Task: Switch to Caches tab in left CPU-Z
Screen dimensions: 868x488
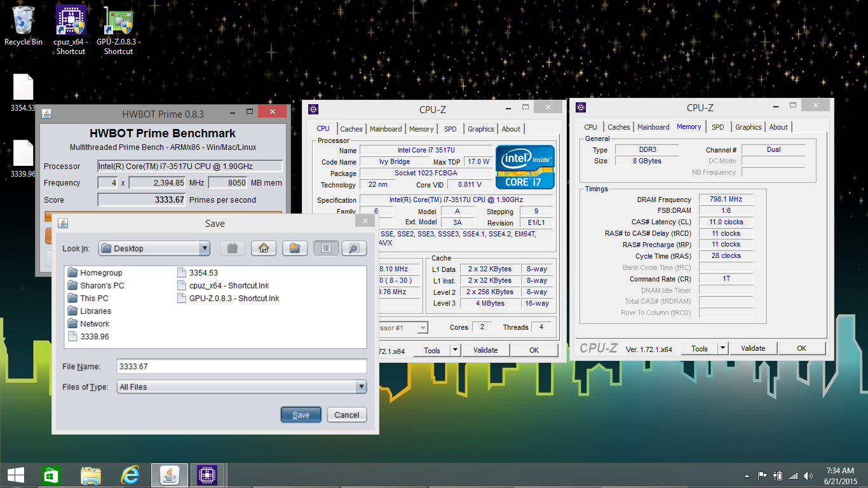Action: [x=351, y=129]
